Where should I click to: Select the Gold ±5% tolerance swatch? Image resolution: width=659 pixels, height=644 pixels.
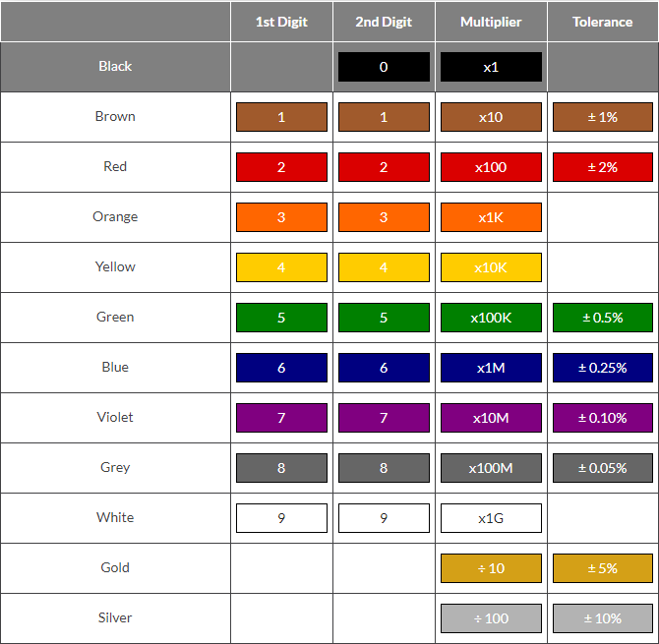coord(602,568)
